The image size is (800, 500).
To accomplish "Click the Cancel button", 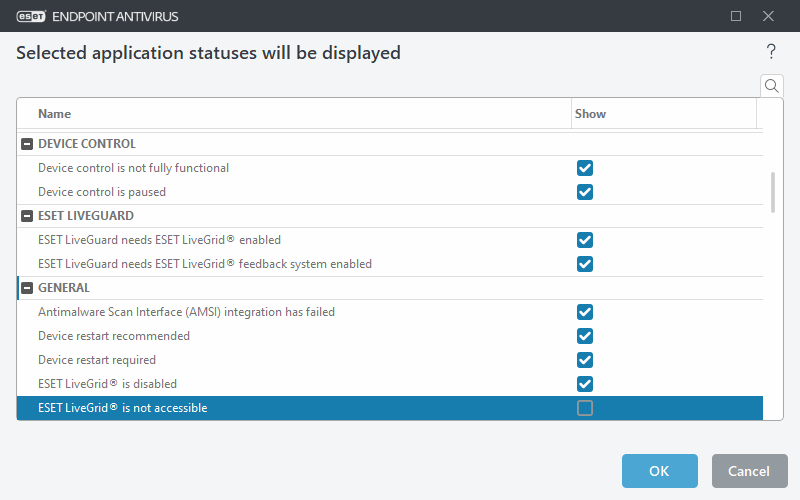I will [x=749, y=471].
